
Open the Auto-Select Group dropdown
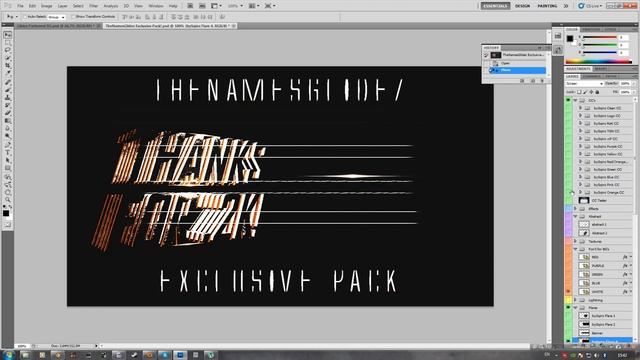(56, 17)
